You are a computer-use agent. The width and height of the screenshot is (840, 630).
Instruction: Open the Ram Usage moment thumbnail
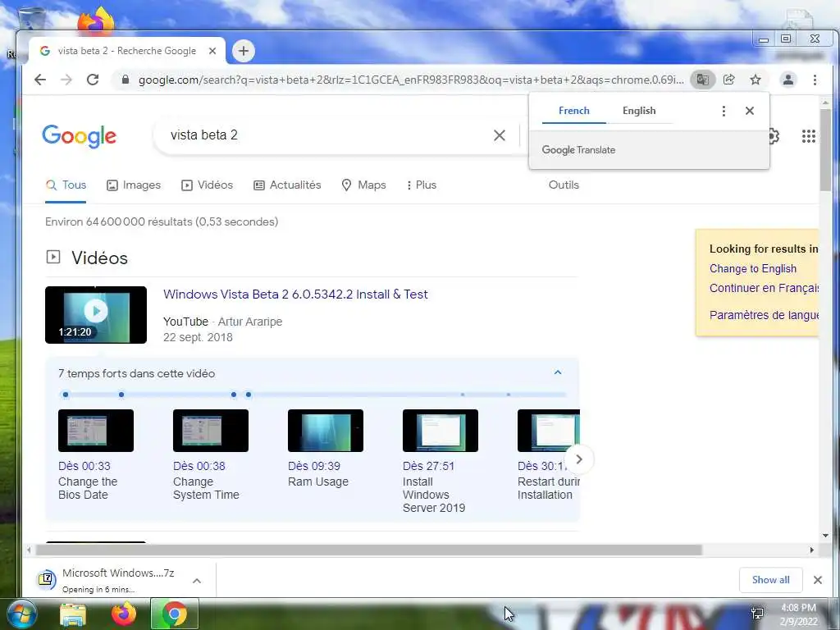[x=325, y=431]
